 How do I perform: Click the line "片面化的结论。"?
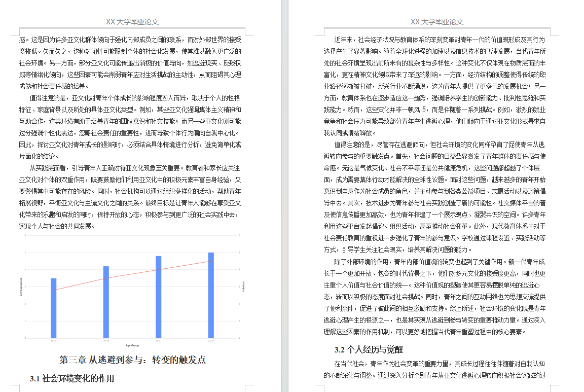39,156
